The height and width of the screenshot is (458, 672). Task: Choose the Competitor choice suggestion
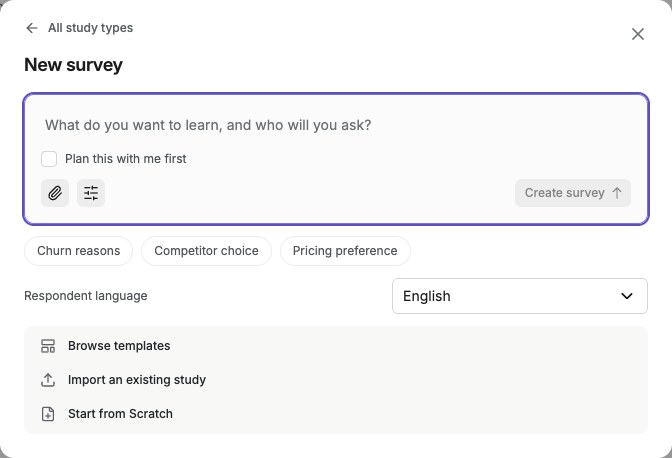pos(206,251)
